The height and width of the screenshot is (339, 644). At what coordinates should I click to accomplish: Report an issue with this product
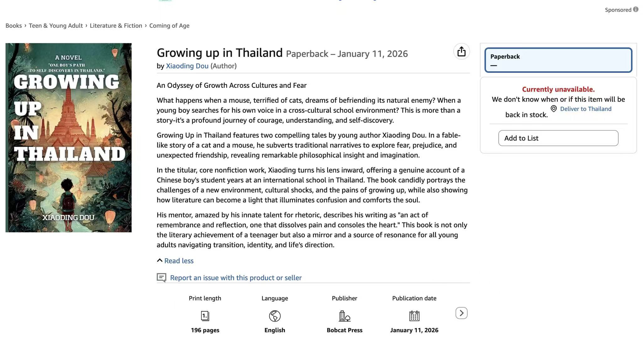(x=236, y=278)
